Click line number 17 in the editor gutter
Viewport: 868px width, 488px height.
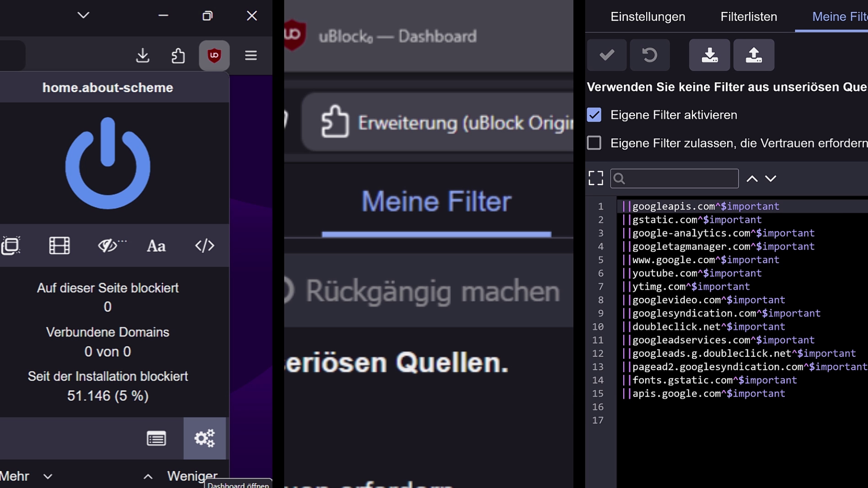pyautogui.click(x=598, y=420)
